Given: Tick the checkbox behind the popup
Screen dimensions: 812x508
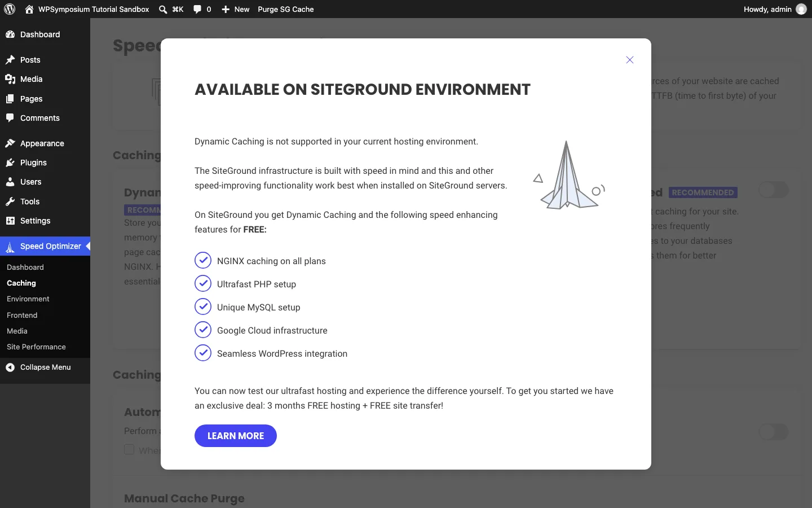Looking at the screenshot, I should (129, 449).
